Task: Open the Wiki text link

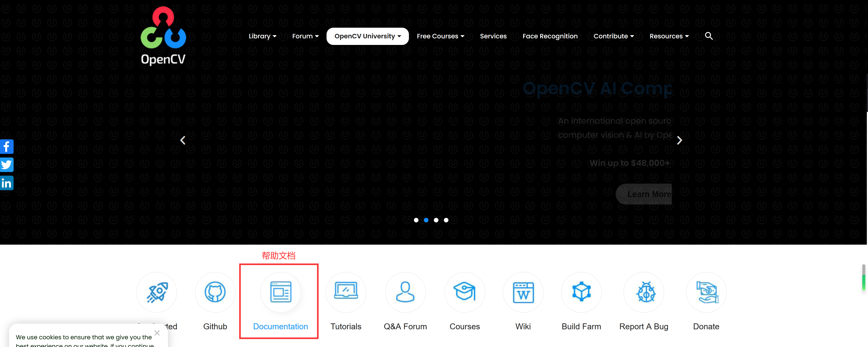Action: [x=523, y=326]
